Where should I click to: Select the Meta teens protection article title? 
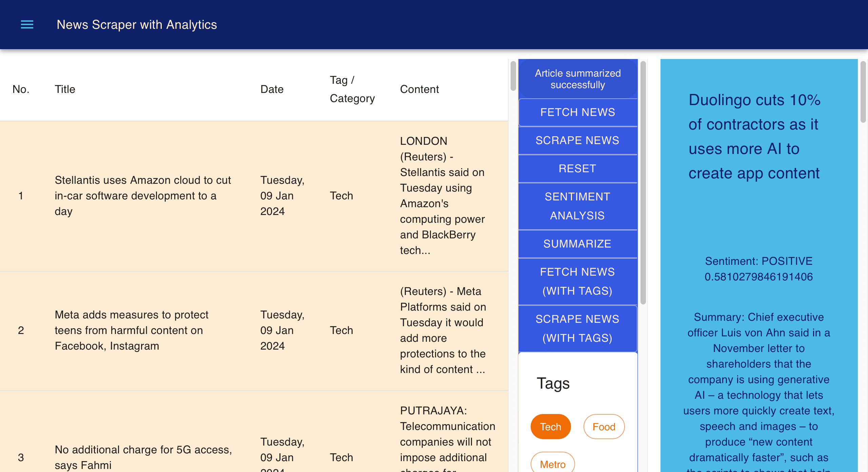(x=132, y=330)
